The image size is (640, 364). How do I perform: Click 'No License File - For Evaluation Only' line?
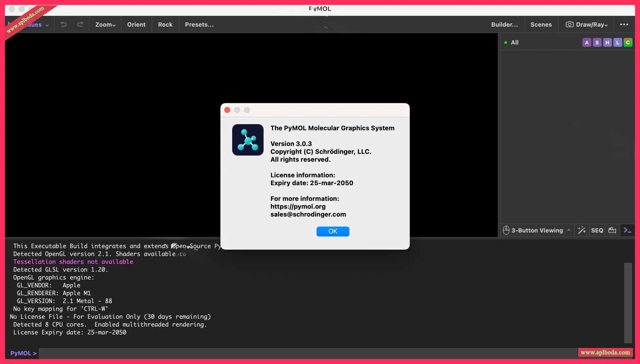point(110,317)
